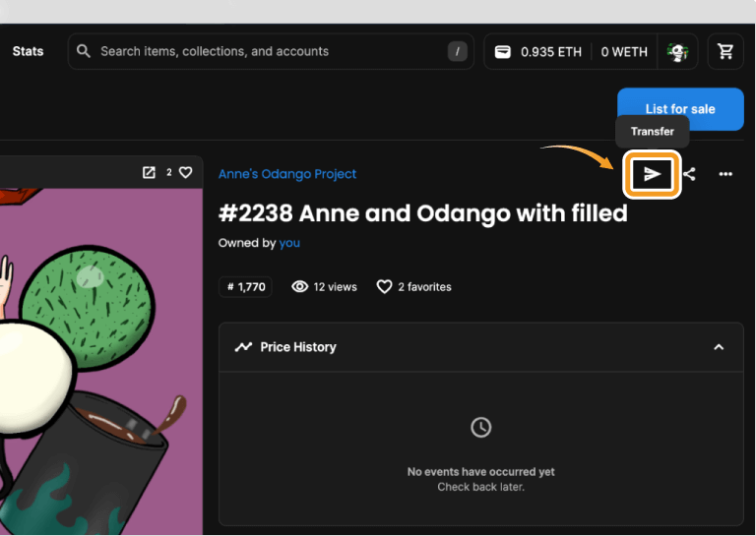The image size is (756, 536).
Task: Click the Price History header label
Action: (x=298, y=347)
